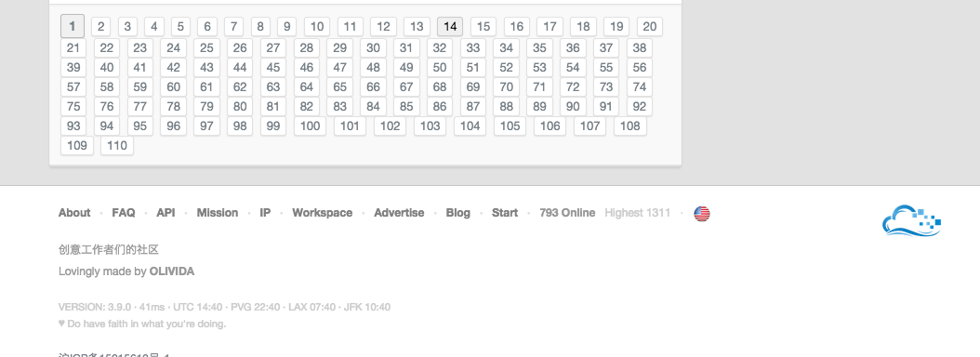The width and height of the screenshot is (980, 357).
Task: Open page 21
Action: [x=73, y=48]
